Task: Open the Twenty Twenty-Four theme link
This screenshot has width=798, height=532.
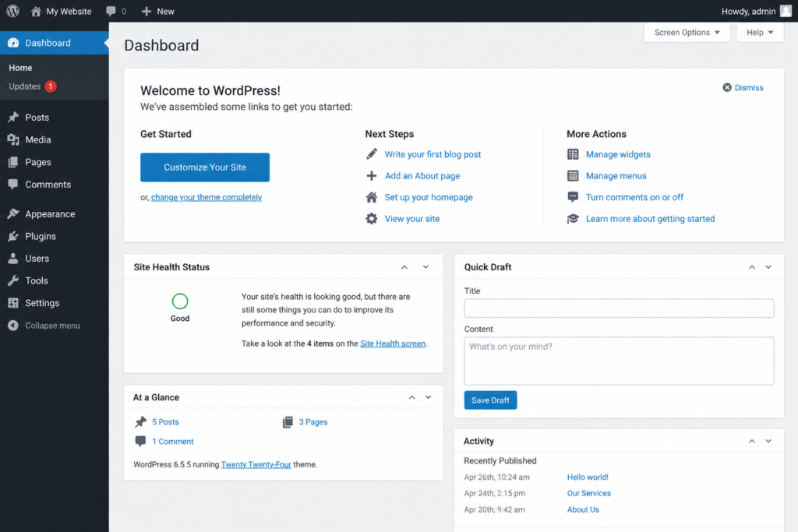Action: pyautogui.click(x=256, y=464)
